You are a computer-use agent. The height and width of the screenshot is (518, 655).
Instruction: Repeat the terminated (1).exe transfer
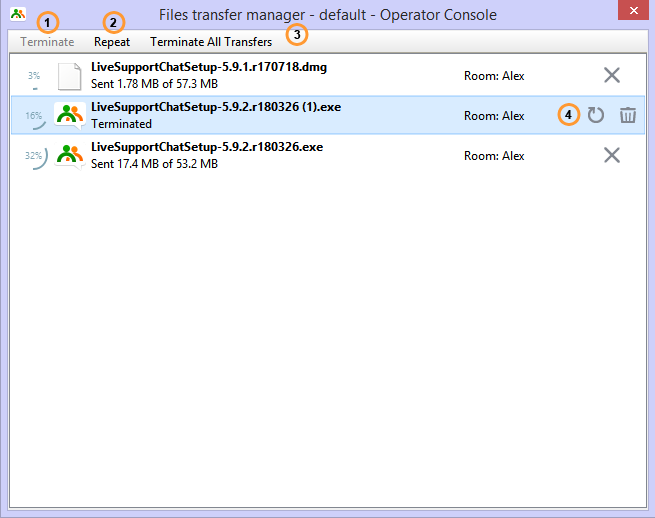click(x=596, y=115)
